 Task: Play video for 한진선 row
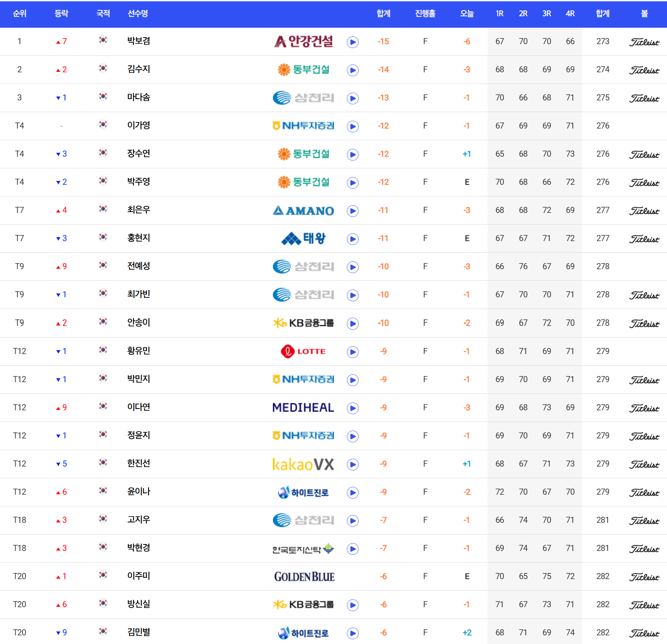coord(353,464)
